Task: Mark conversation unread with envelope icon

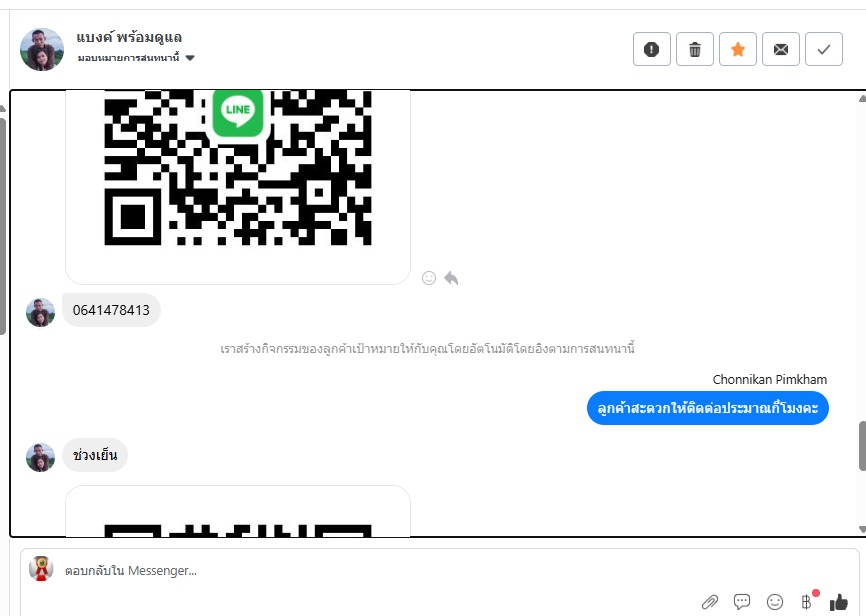Action: coord(781,49)
